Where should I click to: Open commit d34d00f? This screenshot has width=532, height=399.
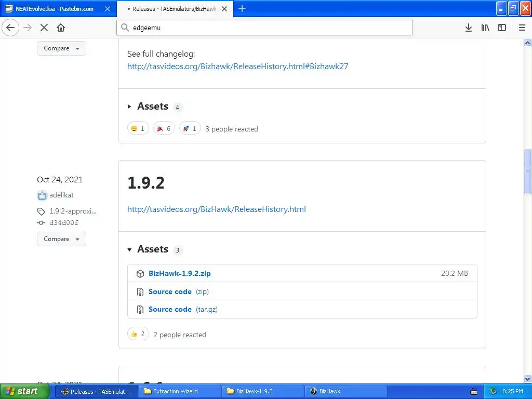click(x=63, y=223)
